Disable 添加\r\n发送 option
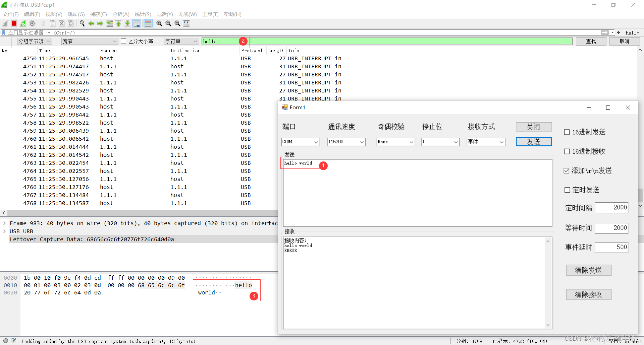This screenshot has width=644, height=345. point(566,170)
